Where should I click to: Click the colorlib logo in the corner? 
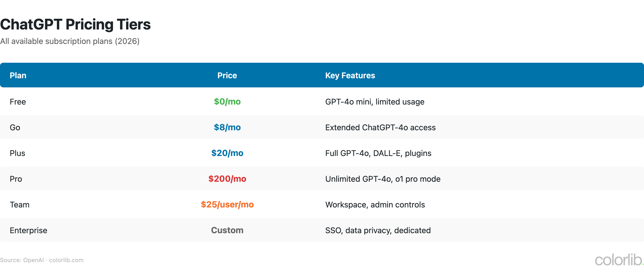pyautogui.click(x=619, y=260)
